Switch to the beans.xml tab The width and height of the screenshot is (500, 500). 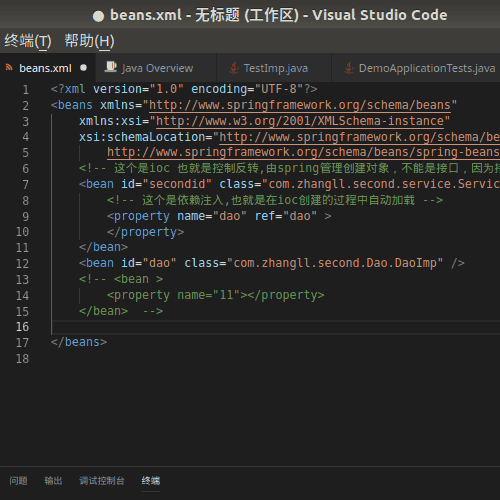[x=47, y=68]
